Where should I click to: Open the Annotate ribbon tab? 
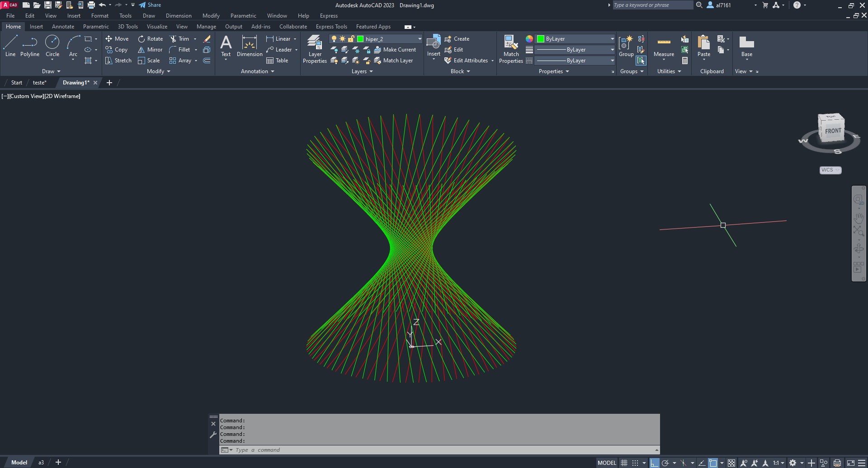click(x=63, y=27)
